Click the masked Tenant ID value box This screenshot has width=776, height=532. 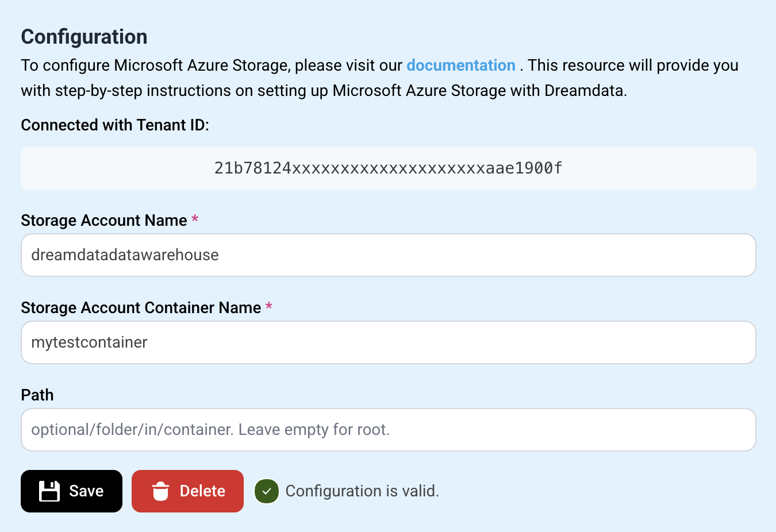388,168
